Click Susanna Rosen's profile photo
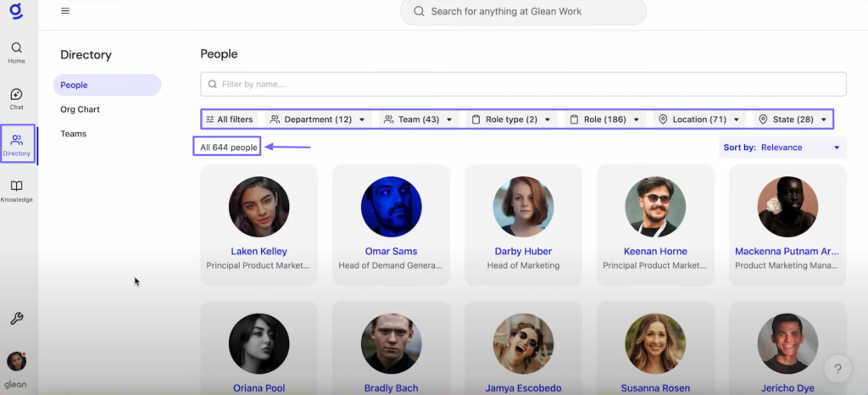The height and width of the screenshot is (395, 868). click(655, 343)
